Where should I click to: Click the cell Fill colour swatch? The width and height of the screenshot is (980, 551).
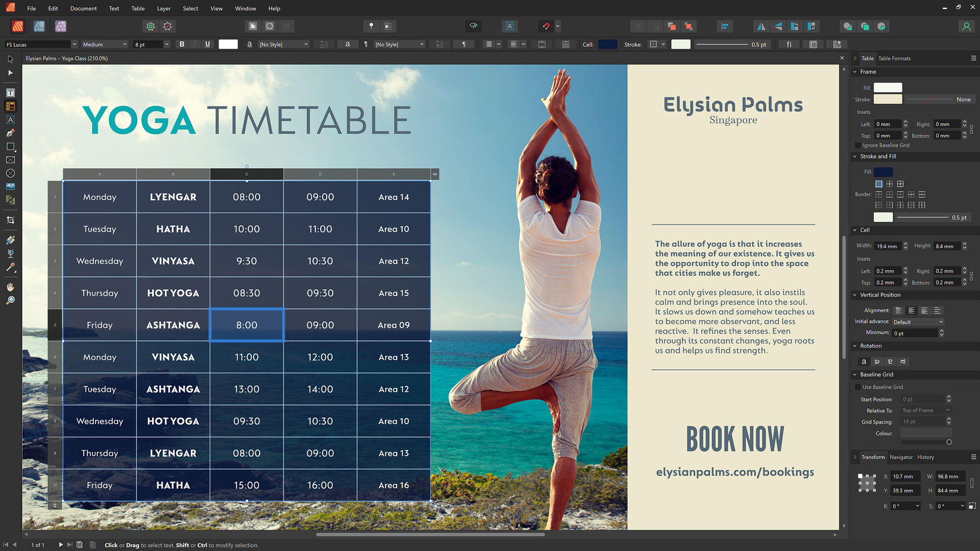[883, 171]
